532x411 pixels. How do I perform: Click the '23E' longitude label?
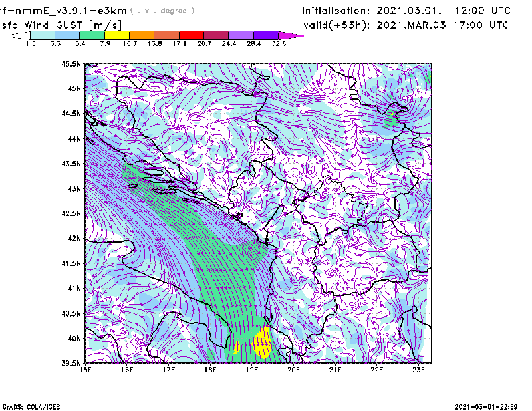[418, 370]
